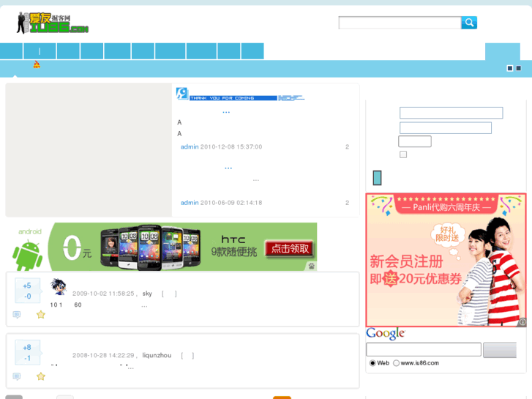The height and width of the screenshot is (399, 532).
Task: Click the magnifier search button in header
Action: coord(469,23)
